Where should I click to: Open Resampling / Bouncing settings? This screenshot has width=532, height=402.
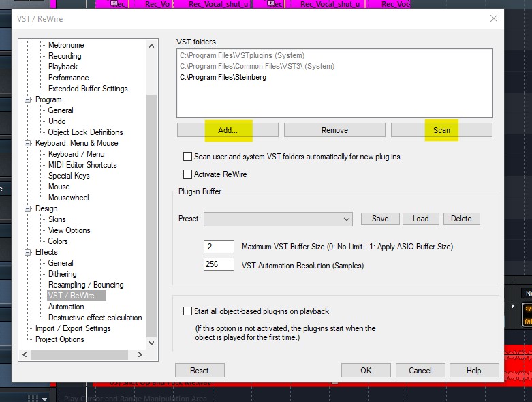(86, 285)
